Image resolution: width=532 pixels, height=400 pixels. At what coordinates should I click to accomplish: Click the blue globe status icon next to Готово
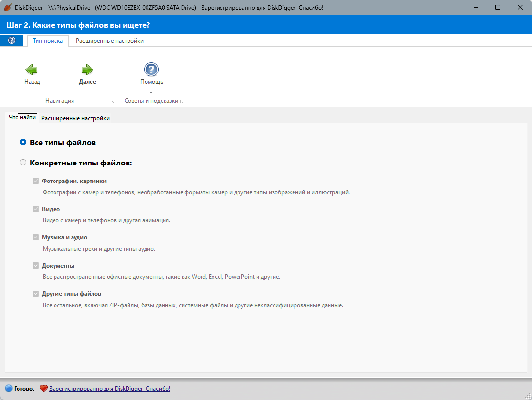[x=9, y=388]
